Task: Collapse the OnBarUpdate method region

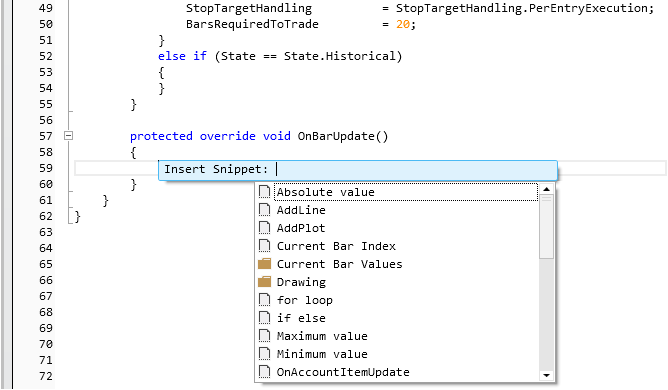Action: (x=68, y=136)
